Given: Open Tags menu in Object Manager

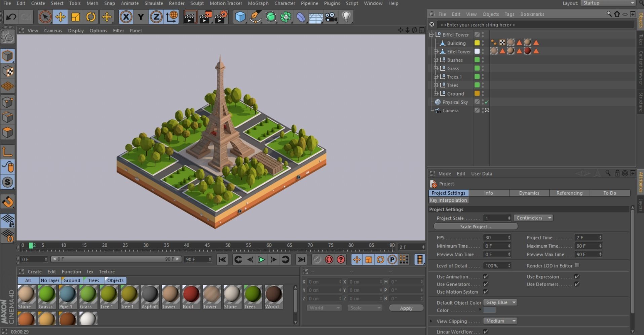Looking at the screenshot, I should tap(509, 14).
